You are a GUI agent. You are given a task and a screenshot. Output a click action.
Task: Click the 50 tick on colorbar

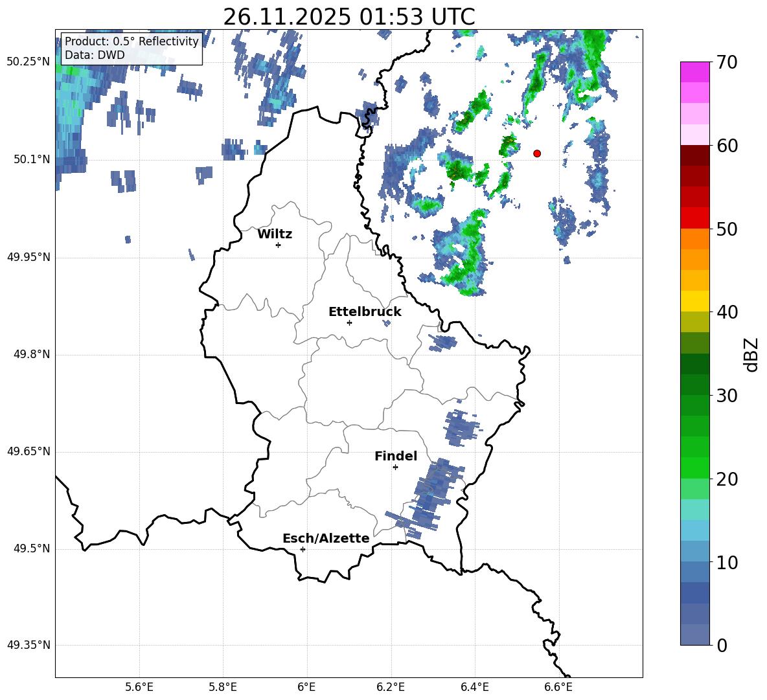pyautogui.click(x=727, y=229)
